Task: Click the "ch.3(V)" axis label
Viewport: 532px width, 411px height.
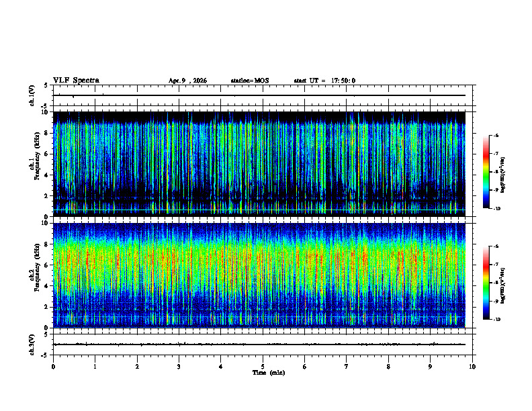Action: (32, 345)
